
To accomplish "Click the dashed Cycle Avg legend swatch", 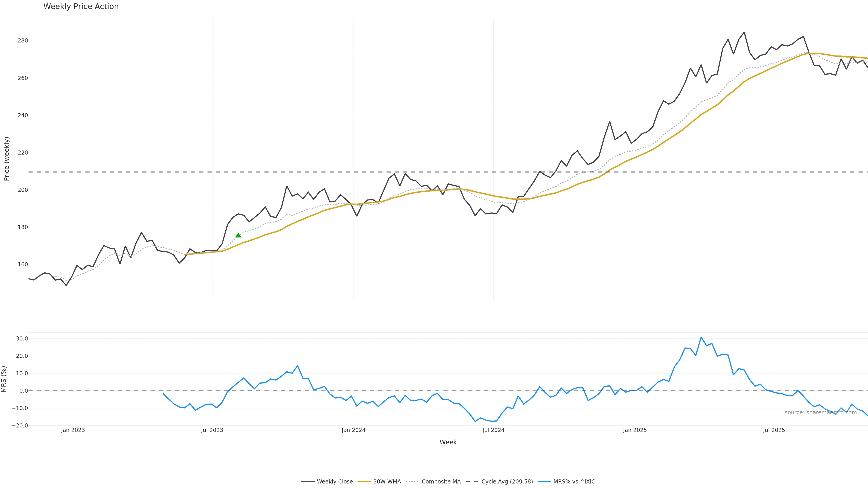I will tap(472, 482).
